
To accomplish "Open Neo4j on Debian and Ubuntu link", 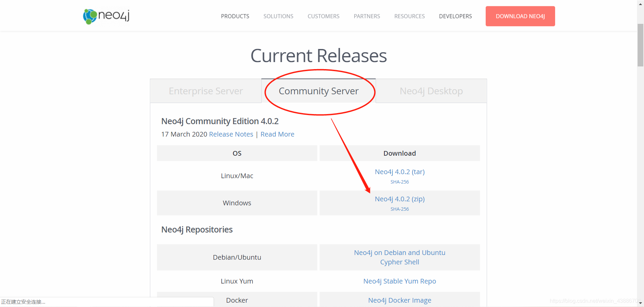I will (x=399, y=253).
